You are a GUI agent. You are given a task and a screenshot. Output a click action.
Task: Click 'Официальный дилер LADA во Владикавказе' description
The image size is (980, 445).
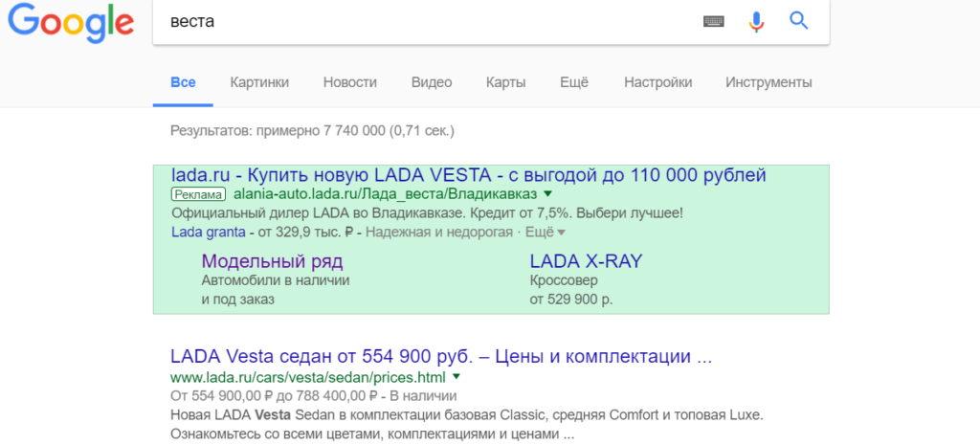(427, 213)
